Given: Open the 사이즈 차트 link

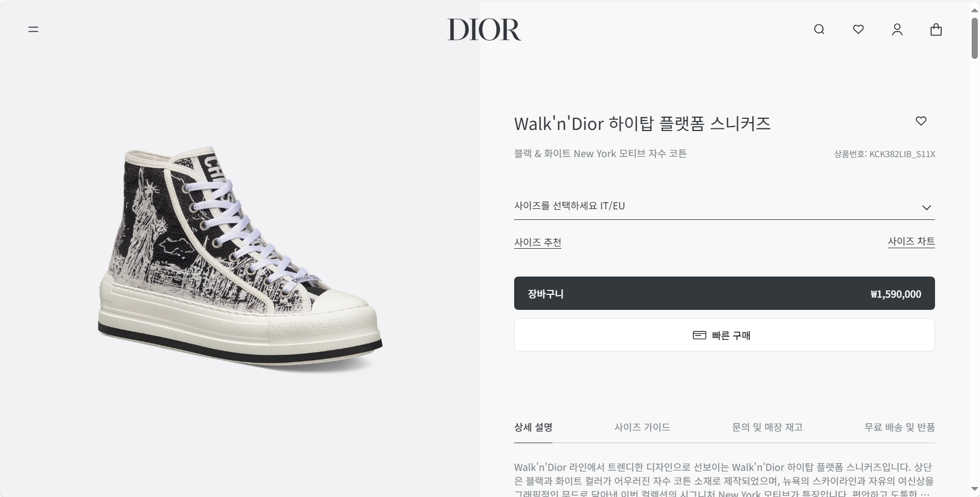Looking at the screenshot, I should point(911,242).
